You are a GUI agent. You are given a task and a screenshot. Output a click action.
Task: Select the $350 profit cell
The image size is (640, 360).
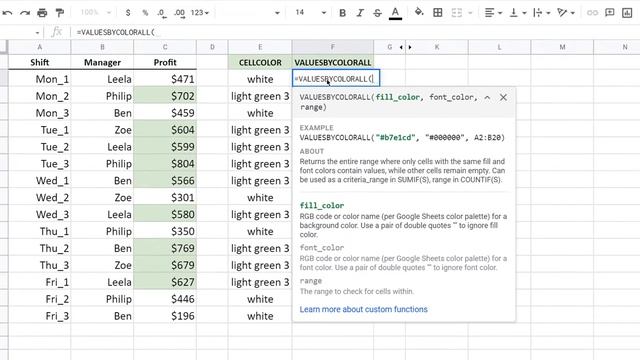point(165,231)
